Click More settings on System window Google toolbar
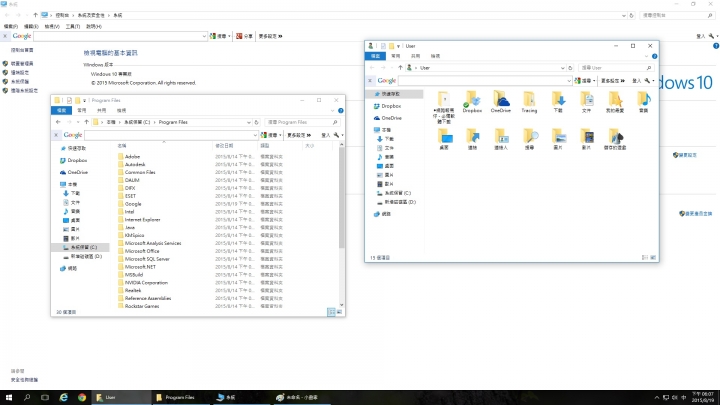The width and height of the screenshot is (720, 405). coord(270,36)
